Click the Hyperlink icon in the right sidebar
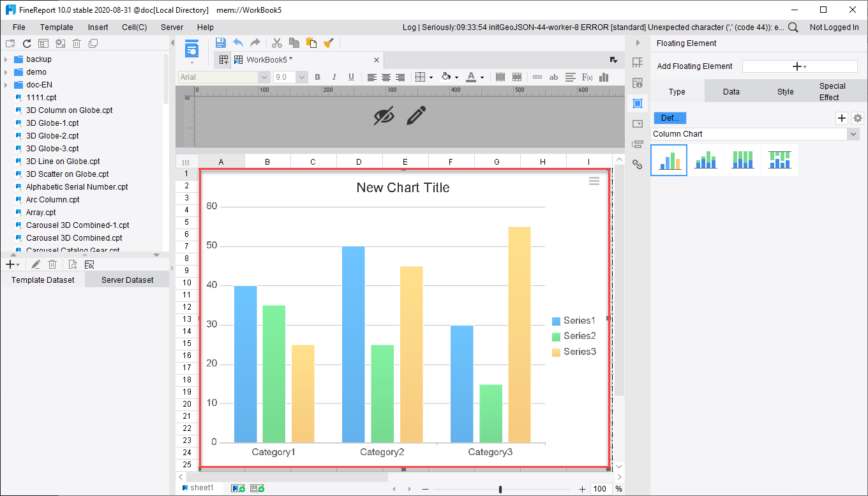868x496 pixels. (637, 164)
